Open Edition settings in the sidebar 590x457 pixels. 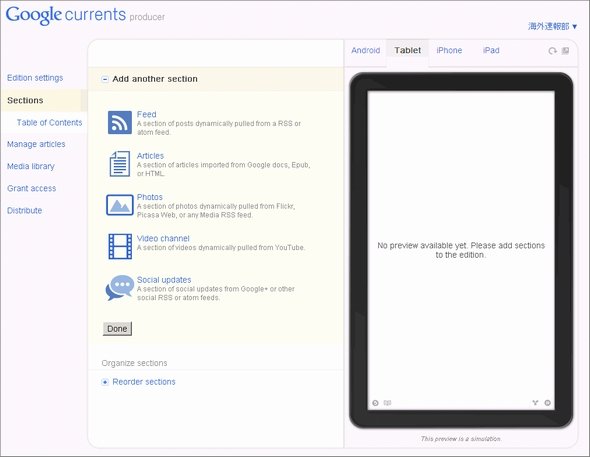coord(35,78)
